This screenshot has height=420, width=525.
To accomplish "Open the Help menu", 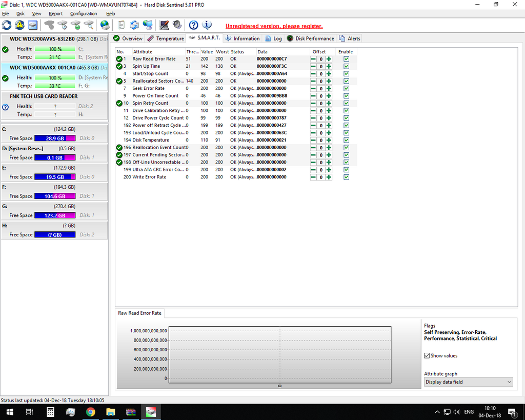I will [111, 14].
